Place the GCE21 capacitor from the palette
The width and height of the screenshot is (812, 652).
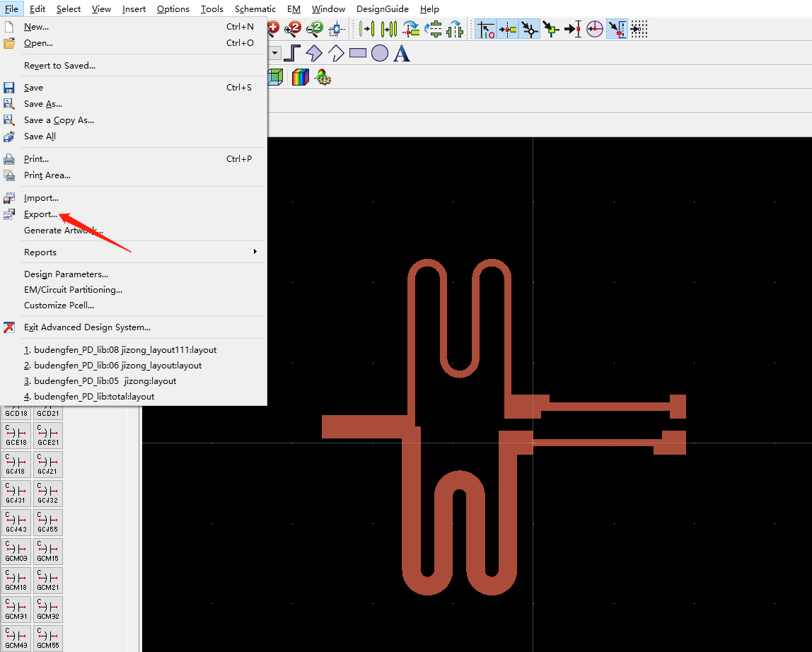(48, 436)
